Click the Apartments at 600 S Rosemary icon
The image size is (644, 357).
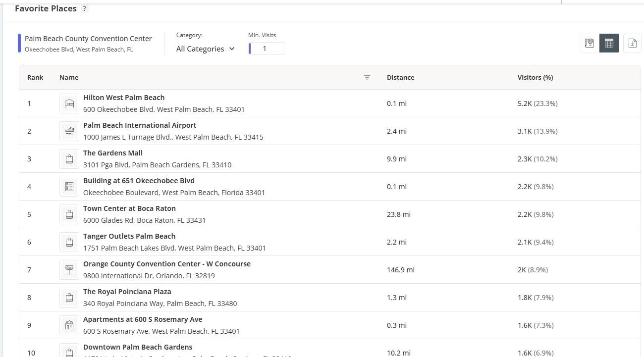tap(69, 325)
